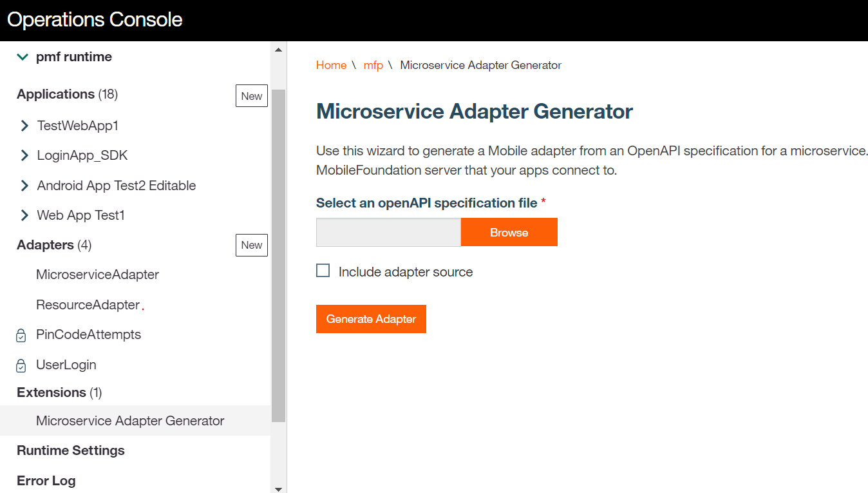The height and width of the screenshot is (493, 868).
Task: Click the lock icon beside UserLogin
Action: click(21, 365)
